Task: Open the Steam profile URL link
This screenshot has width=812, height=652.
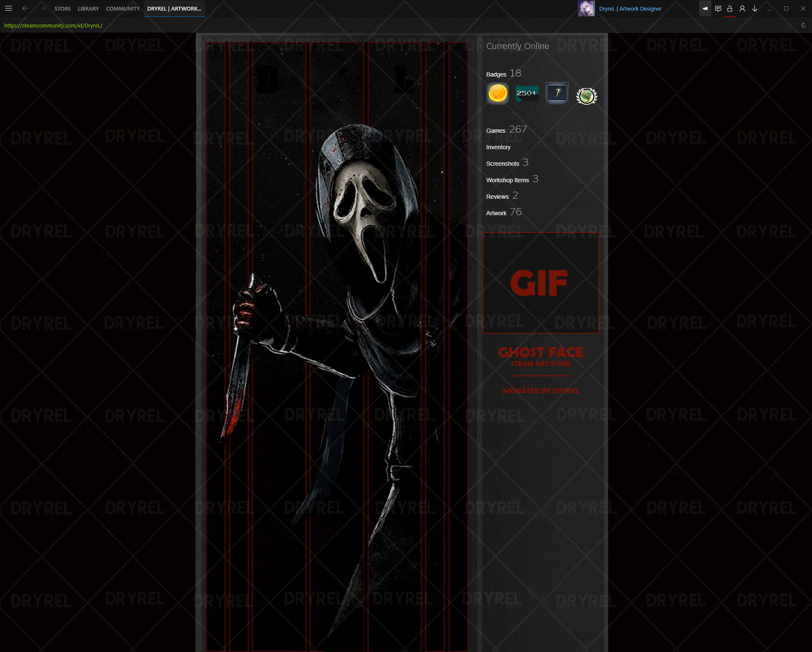Action: 52,25
